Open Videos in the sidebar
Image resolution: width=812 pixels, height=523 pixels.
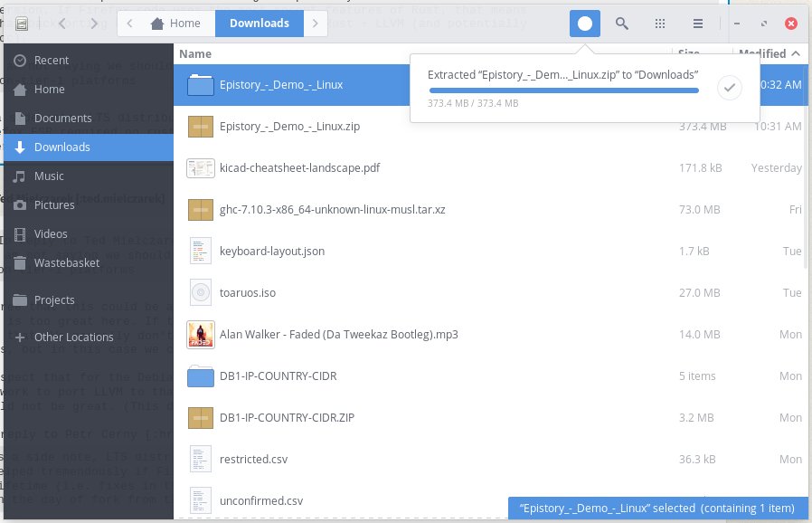(x=89, y=234)
